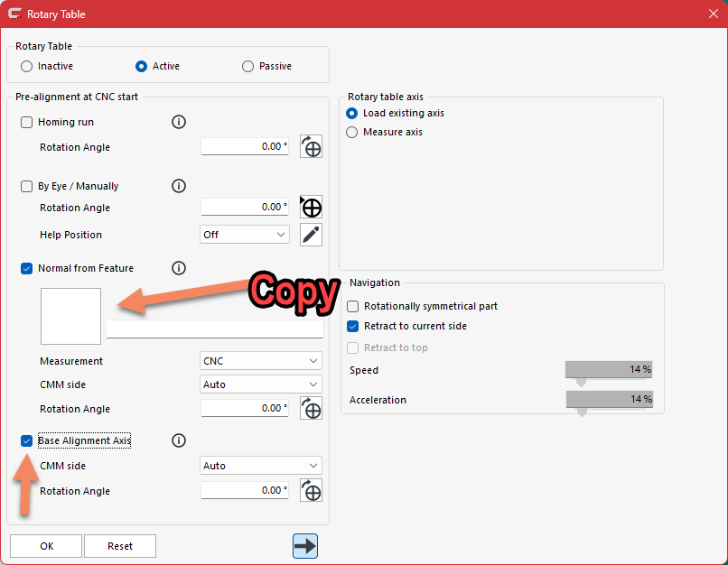The image size is (728, 565).
Task: Enable By Eye / Manually checkbox
Action: [26, 186]
